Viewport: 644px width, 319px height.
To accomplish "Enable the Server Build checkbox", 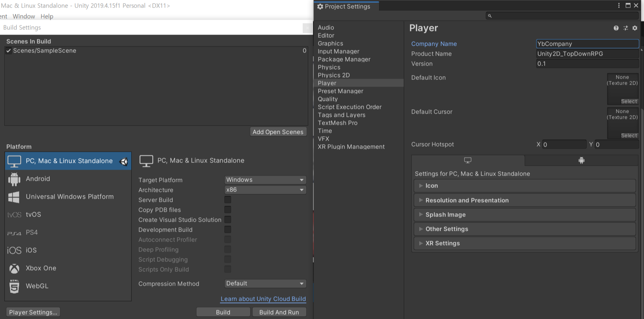I will point(228,200).
